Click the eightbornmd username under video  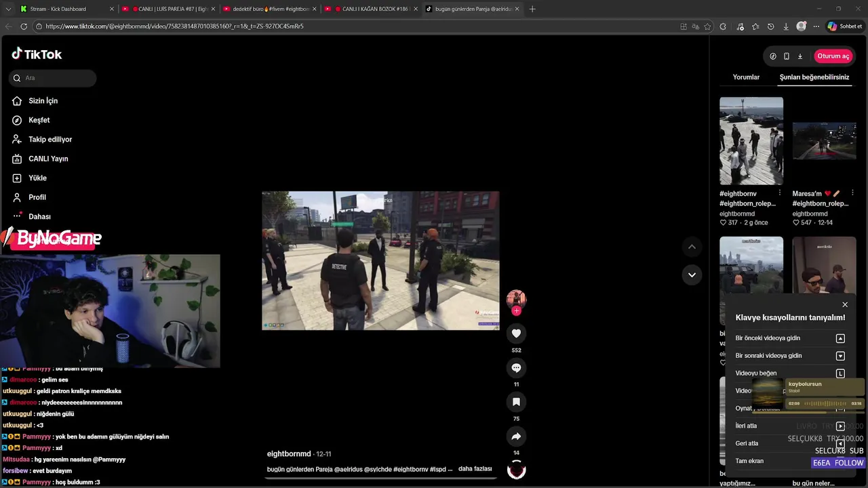[289, 453]
